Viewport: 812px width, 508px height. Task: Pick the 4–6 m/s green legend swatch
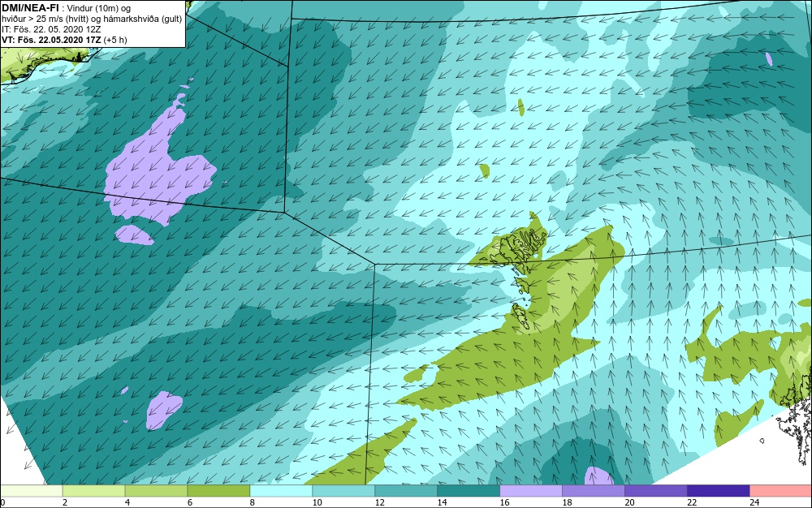(x=156, y=491)
